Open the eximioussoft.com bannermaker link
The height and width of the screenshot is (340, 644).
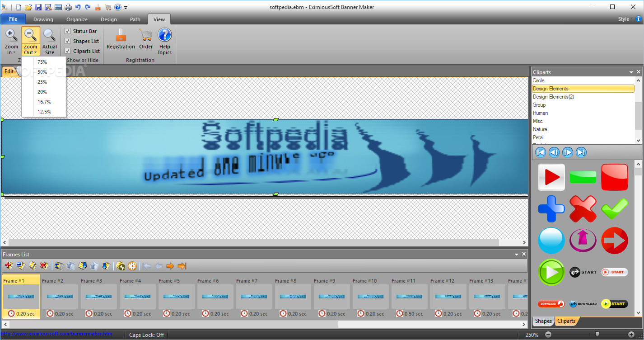pyautogui.click(x=56, y=334)
